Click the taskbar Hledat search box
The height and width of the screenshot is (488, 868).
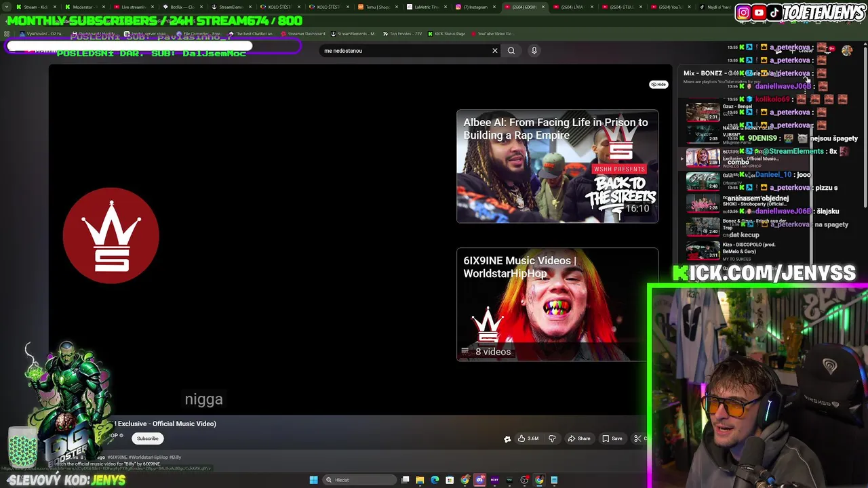pyautogui.click(x=359, y=480)
